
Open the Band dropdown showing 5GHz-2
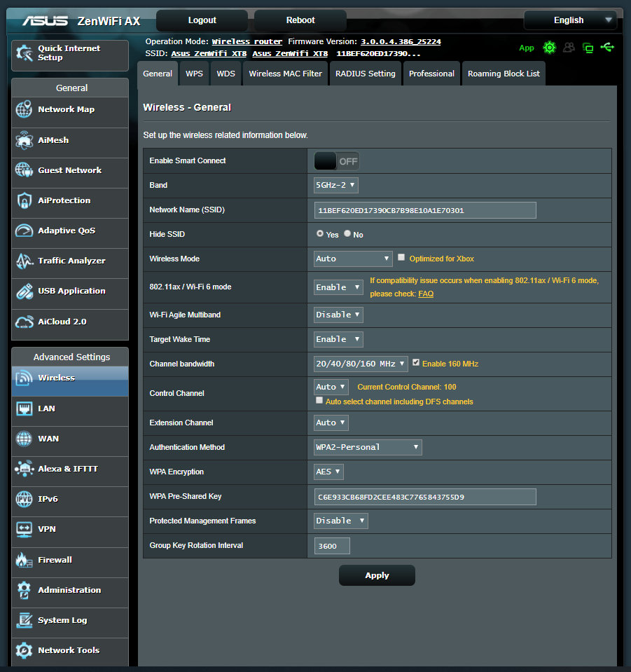(336, 185)
